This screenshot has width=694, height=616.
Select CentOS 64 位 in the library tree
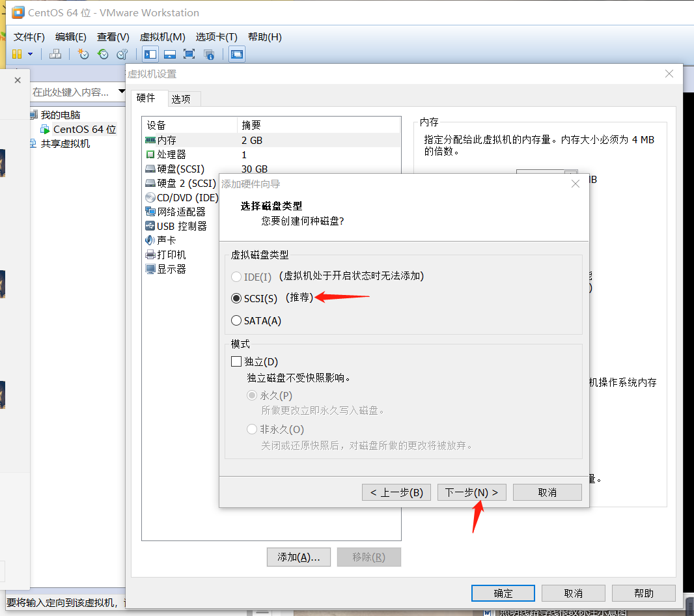click(85, 130)
